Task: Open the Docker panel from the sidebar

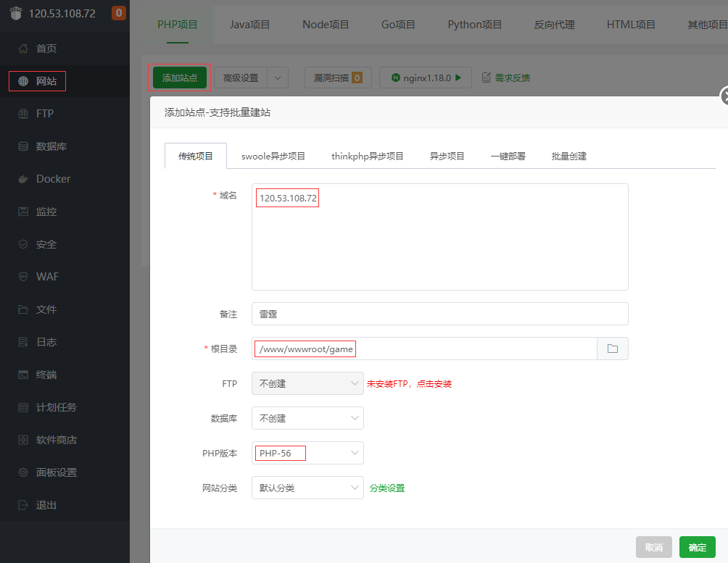Action: tap(48, 178)
